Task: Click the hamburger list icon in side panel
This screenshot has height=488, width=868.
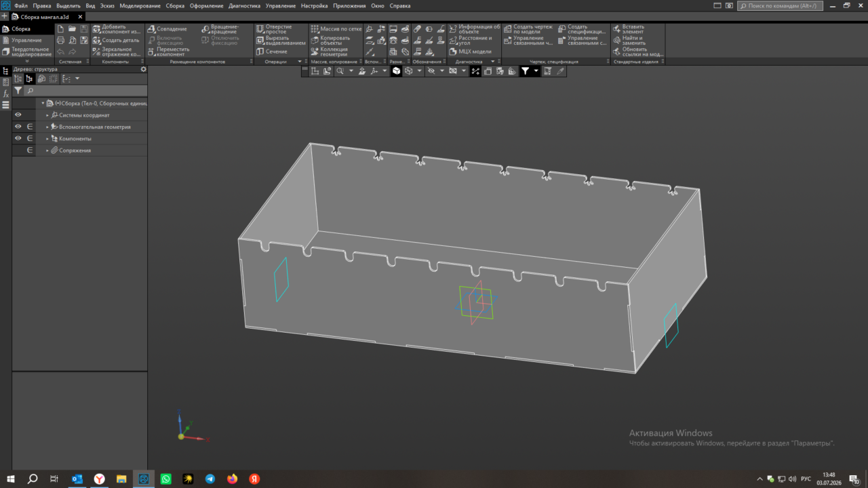Action: pyautogui.click(x=5, y=105)
